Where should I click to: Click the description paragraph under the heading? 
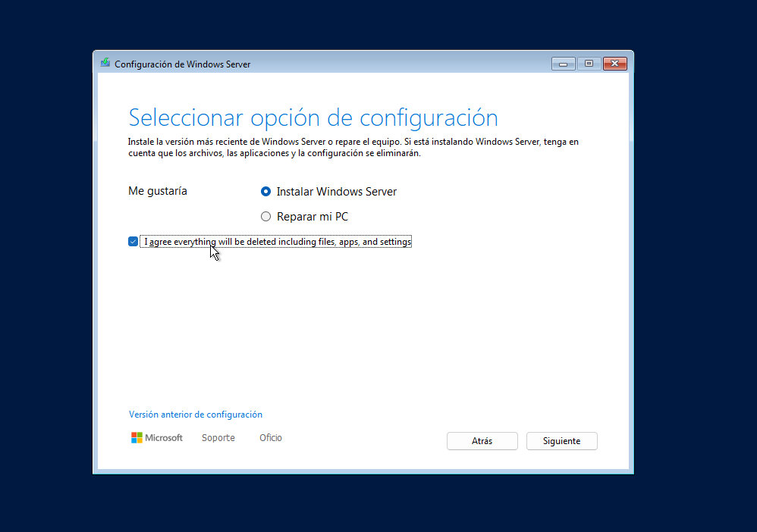[x=353, y=147]
